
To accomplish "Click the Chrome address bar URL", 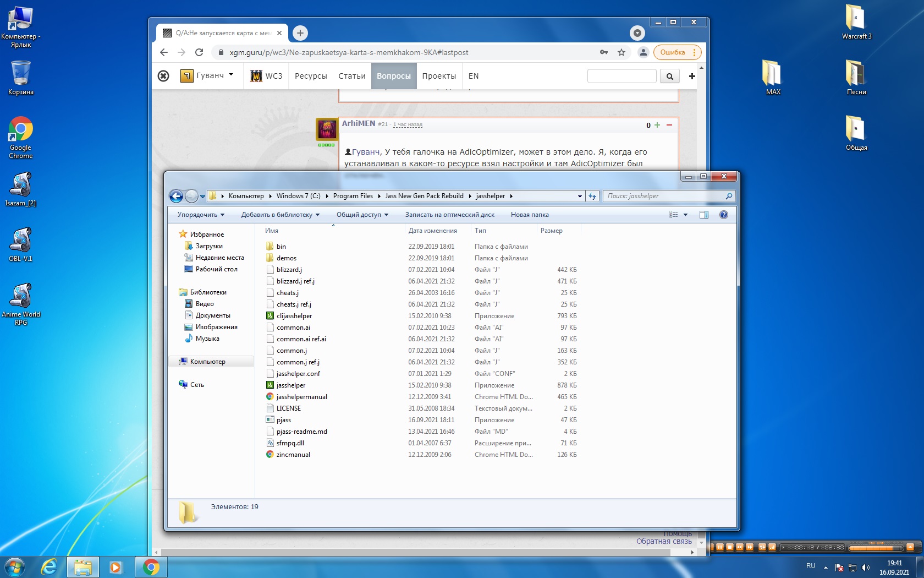I will (x=349, y=52).
